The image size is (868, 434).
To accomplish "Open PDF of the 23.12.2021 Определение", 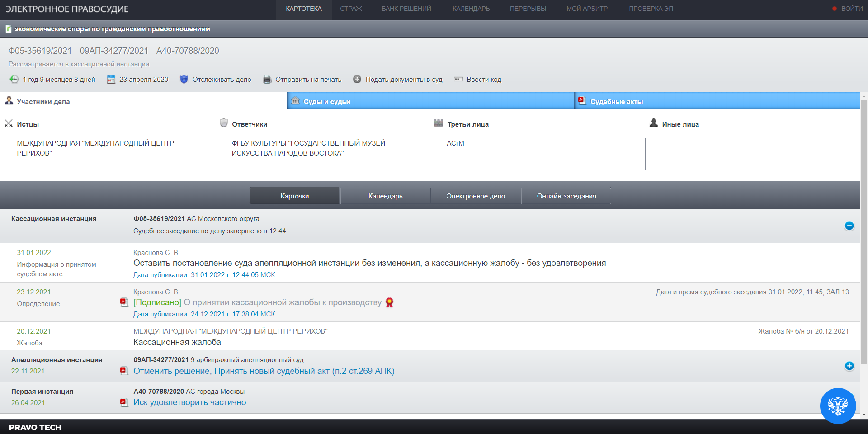I will 124,302.
